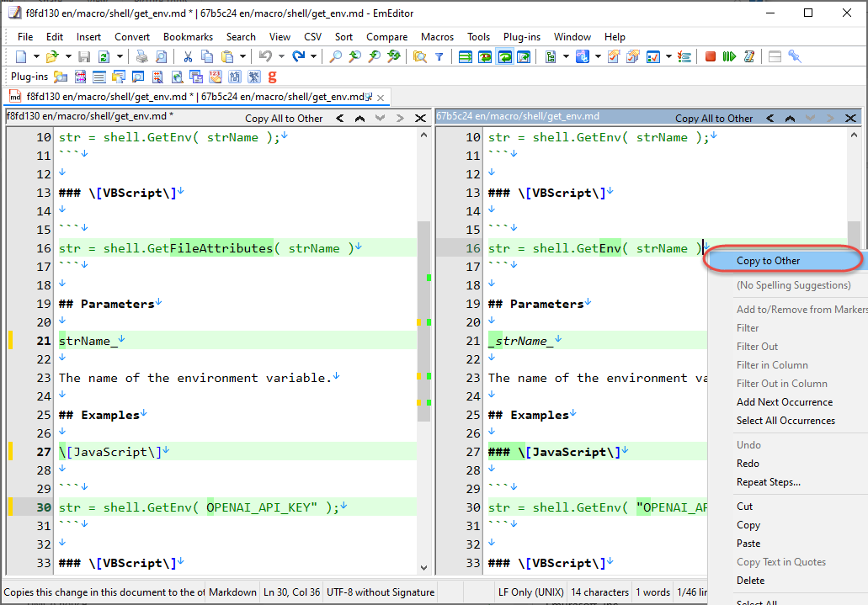868x605 pixels.
Task: Cut selection with the scissors icon
Action: point(189,56)
